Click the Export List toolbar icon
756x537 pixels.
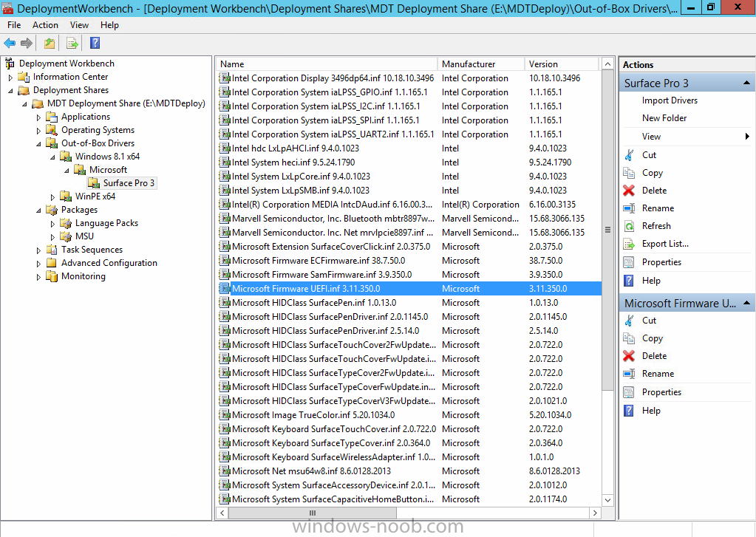(x=72, y=44)
